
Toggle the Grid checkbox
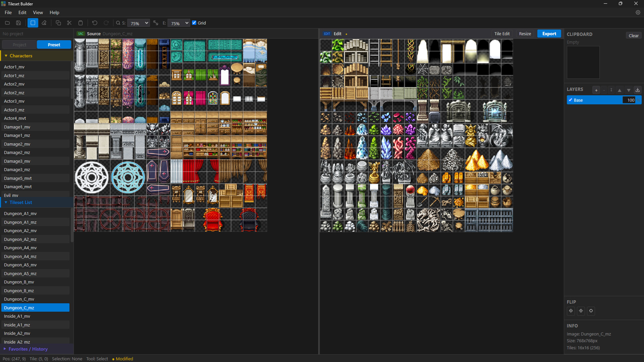(194, 23)
